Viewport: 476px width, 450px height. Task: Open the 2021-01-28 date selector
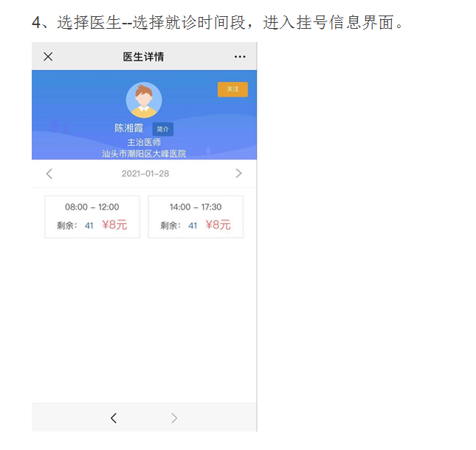[x=145, y=173]
